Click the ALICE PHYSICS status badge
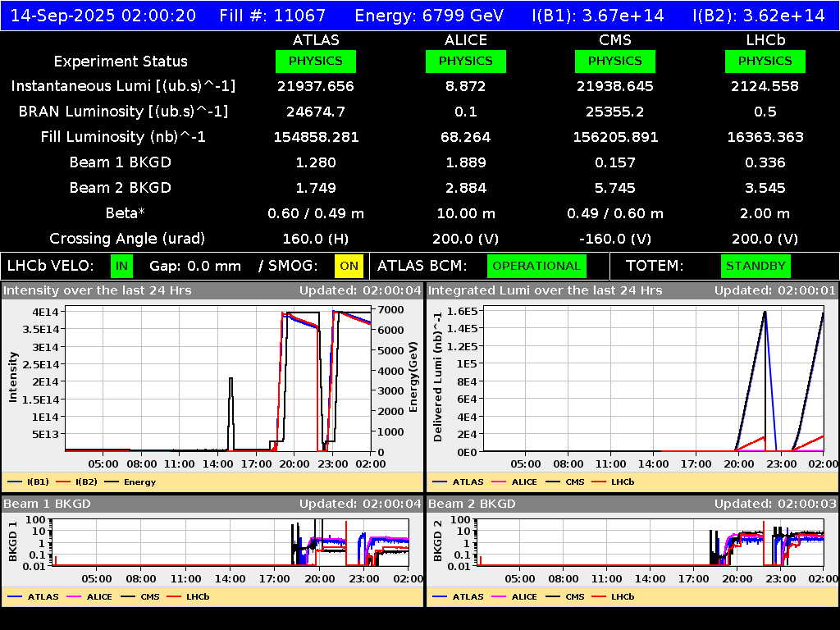This screenshot has width=840, height=630. click(x=466, y=61)
